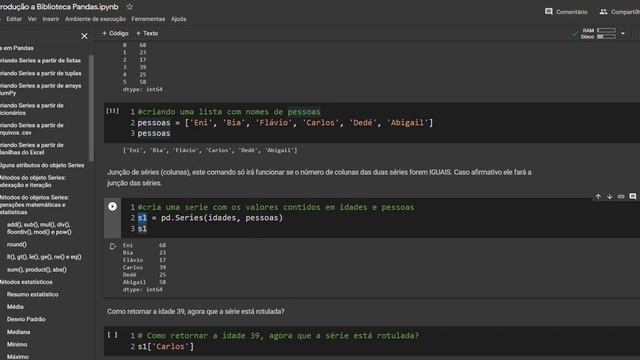Click the text cell about Junção de séries
640x360 pixels.
(319, 178)
